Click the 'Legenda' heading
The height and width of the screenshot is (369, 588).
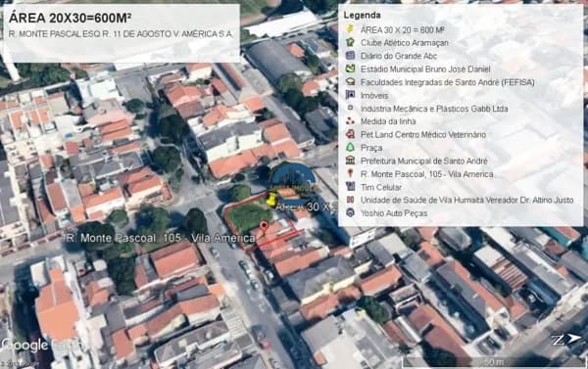tap(362, 16)
